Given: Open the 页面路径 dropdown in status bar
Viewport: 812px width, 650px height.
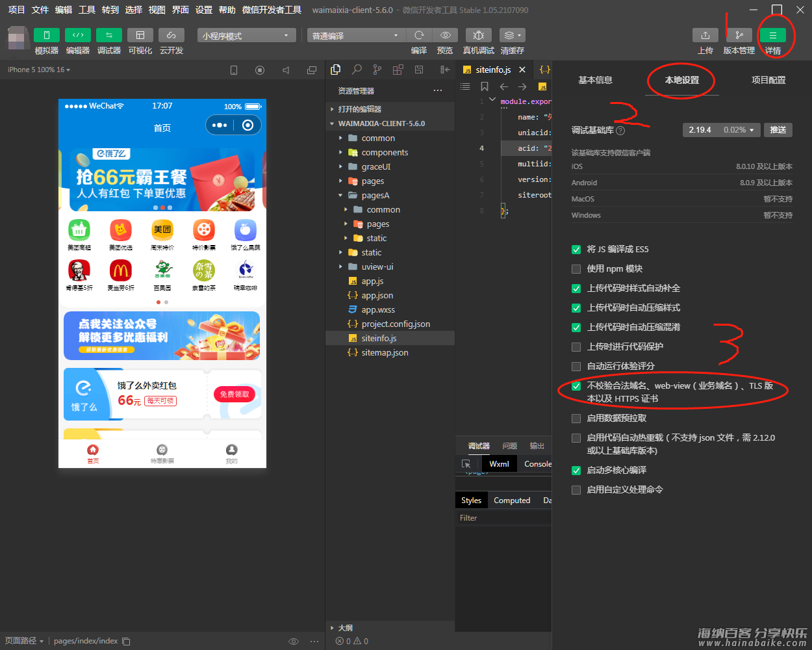Looking at the screenshot, I should pyautogui.click(x=23, y=641).
